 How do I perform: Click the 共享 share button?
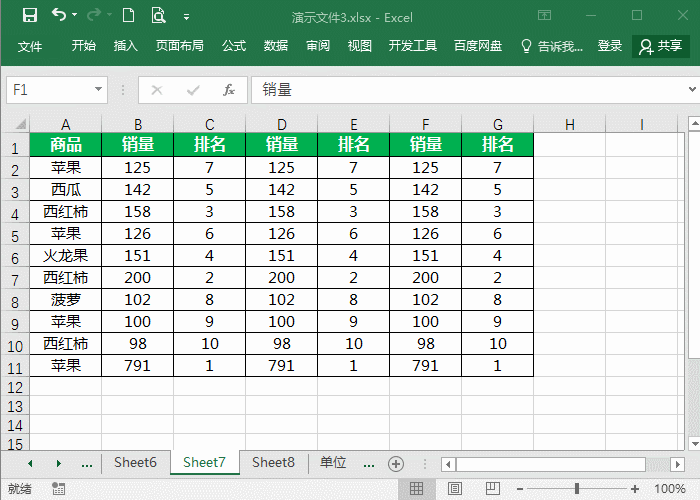click(661, 46)
